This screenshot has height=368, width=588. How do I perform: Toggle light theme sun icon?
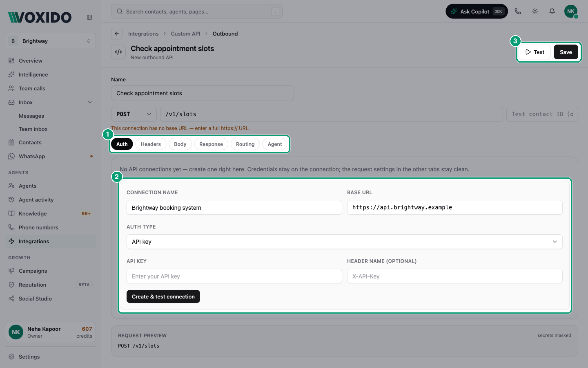coord(535,11)
